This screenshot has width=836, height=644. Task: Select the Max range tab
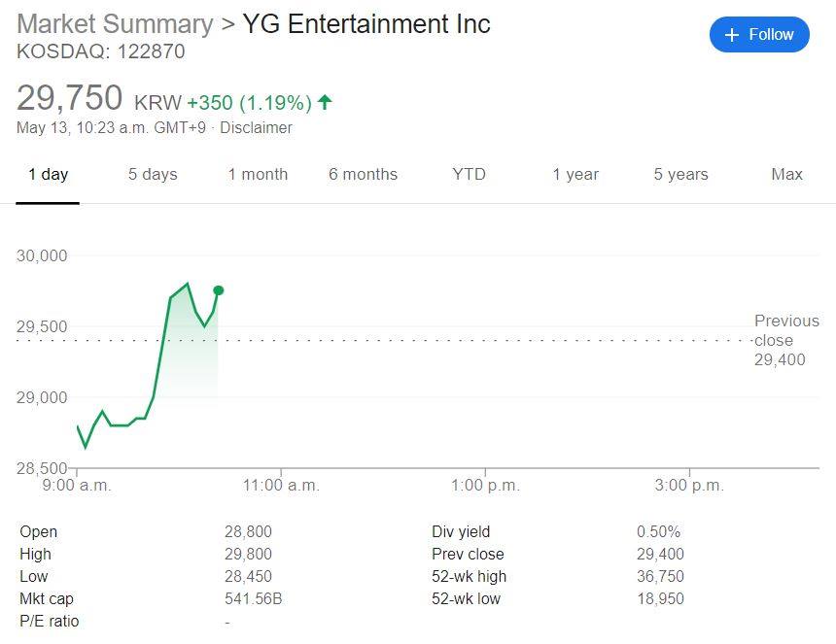787,174
